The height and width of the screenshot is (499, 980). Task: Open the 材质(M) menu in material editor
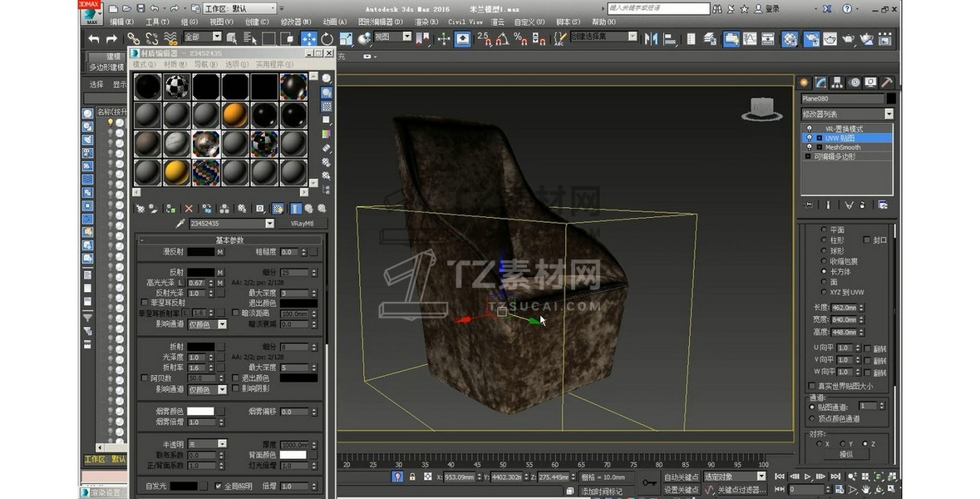coord(175,64)
